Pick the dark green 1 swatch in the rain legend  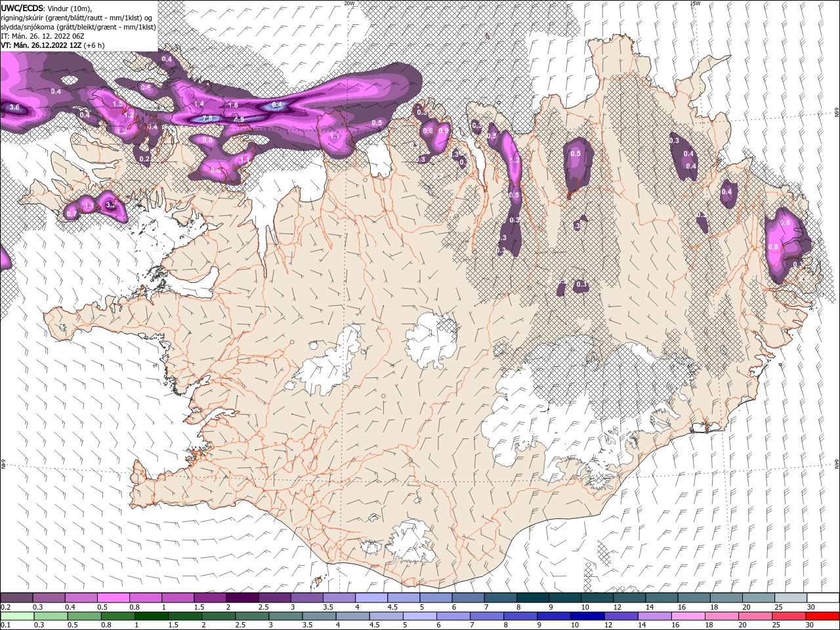tap(152, 616)
